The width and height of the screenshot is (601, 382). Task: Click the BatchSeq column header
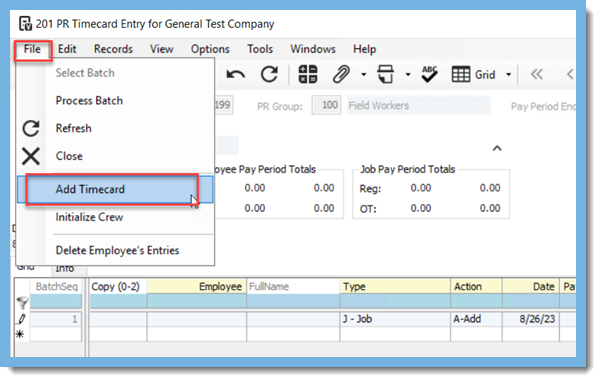coord(56,287)
